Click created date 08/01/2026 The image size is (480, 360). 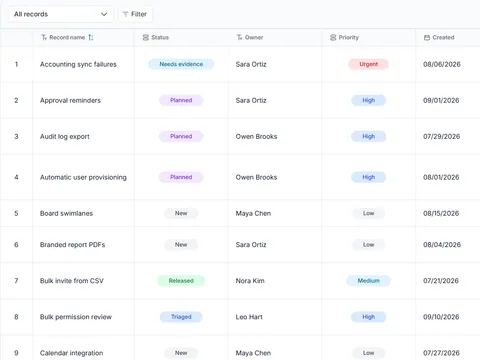pyautogui.click(x=441, y=177)
